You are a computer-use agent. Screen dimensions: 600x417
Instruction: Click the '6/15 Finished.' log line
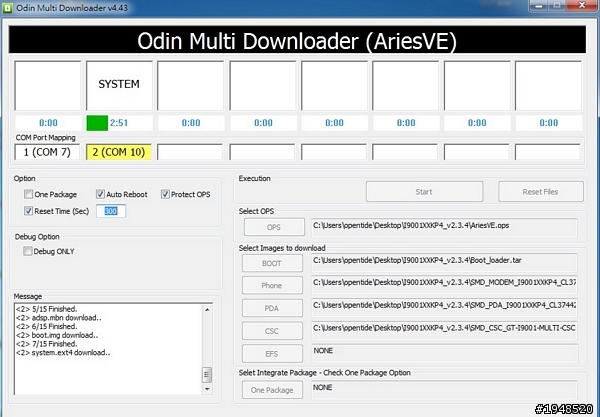(x=47, y=326)
